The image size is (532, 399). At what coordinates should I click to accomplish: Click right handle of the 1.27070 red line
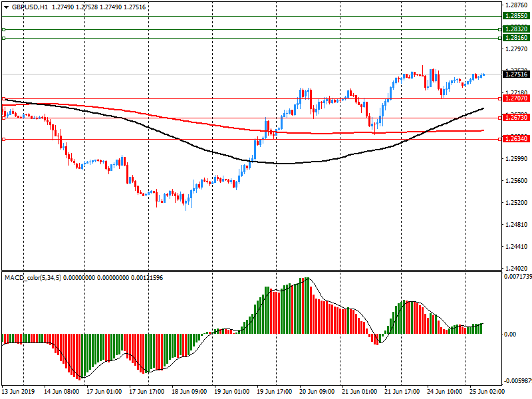[500, 98]
